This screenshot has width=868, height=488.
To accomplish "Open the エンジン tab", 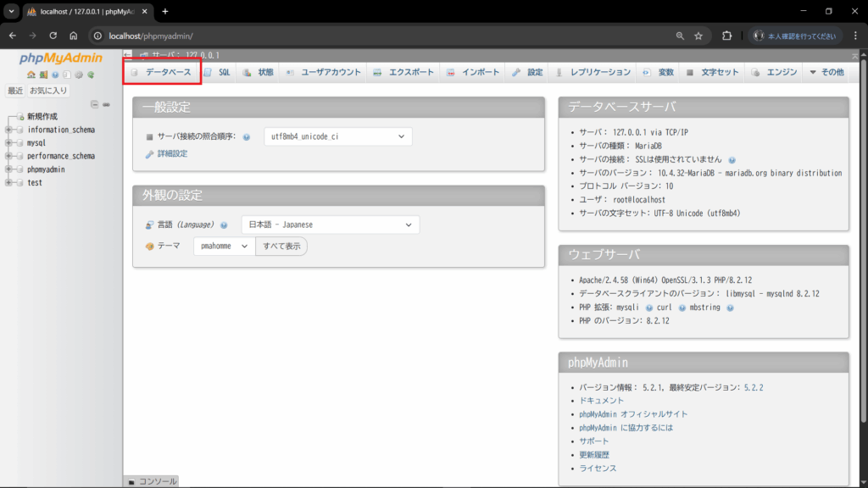I will 775,73.
